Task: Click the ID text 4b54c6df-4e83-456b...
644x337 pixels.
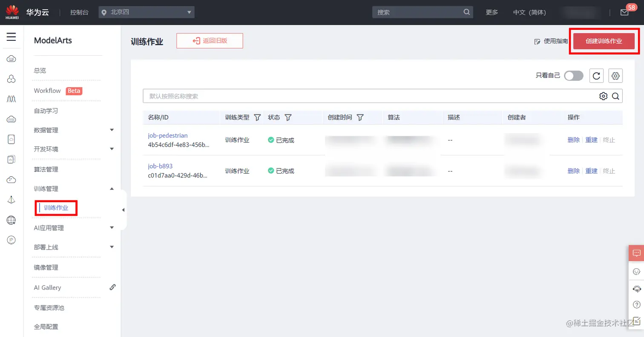Action: point(179,144)
